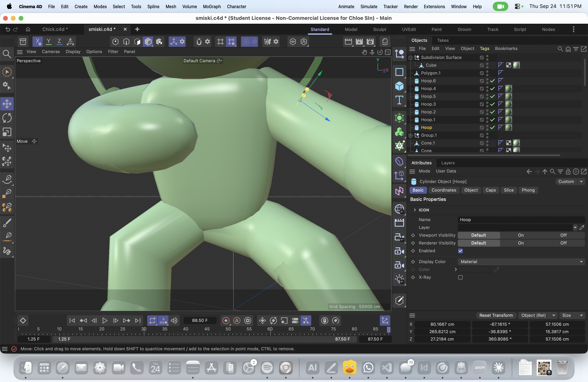Select the Move tool in left toolbar
The image size is (588, 382).
pos(7,104)
